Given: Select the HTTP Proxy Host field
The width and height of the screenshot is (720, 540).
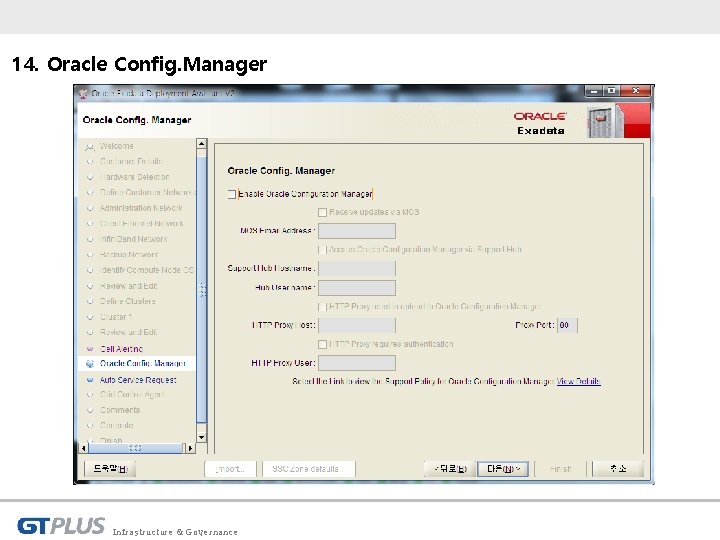Looking at the screenshot, I should click(x=357, y=325).
